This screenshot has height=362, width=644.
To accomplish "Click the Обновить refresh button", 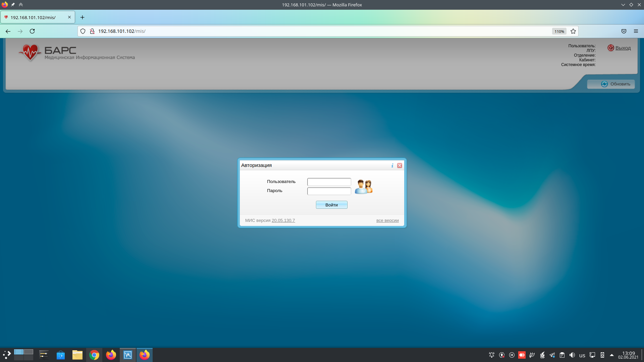I will (611, 84).
